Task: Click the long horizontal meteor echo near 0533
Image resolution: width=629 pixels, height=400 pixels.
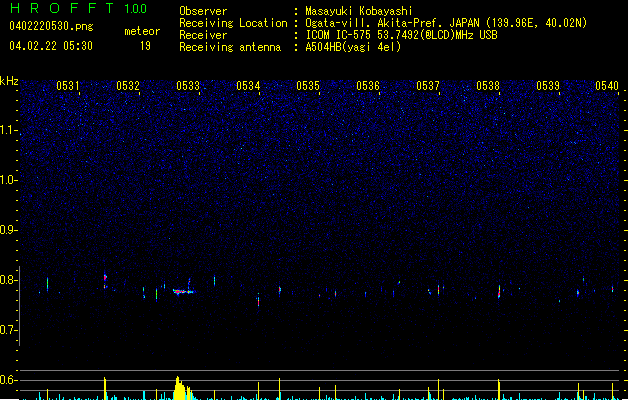Action: (x=183, y=292)
